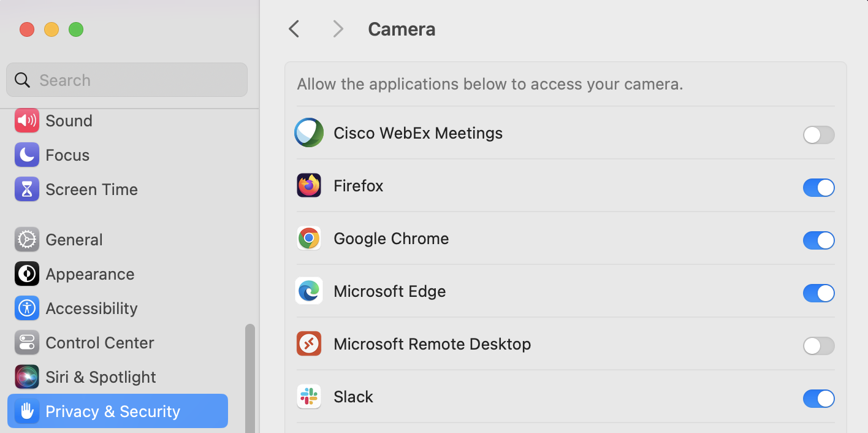Enable camera access for Cisco WebEx Meetings
Viewport: 868px width, 433px height.
818,135
